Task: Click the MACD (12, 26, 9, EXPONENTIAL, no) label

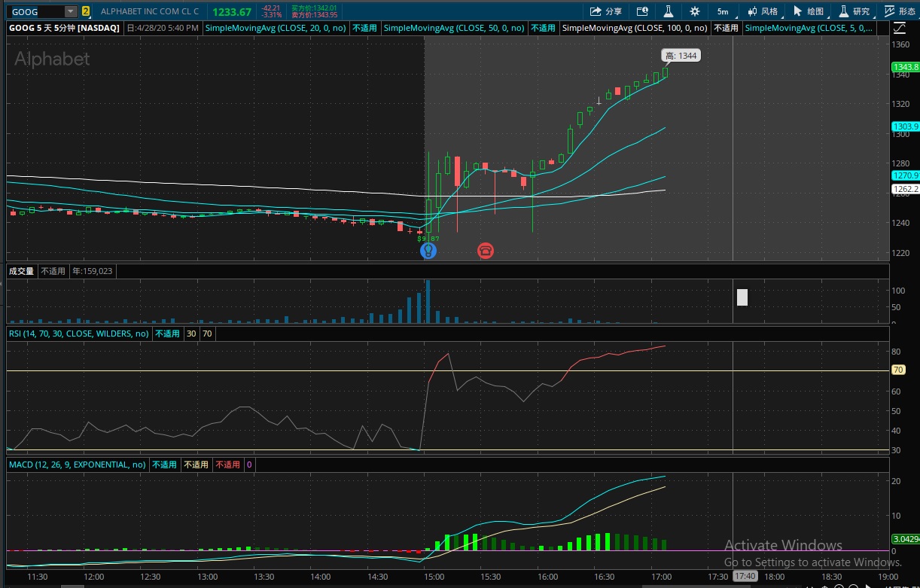Action: 77,465
